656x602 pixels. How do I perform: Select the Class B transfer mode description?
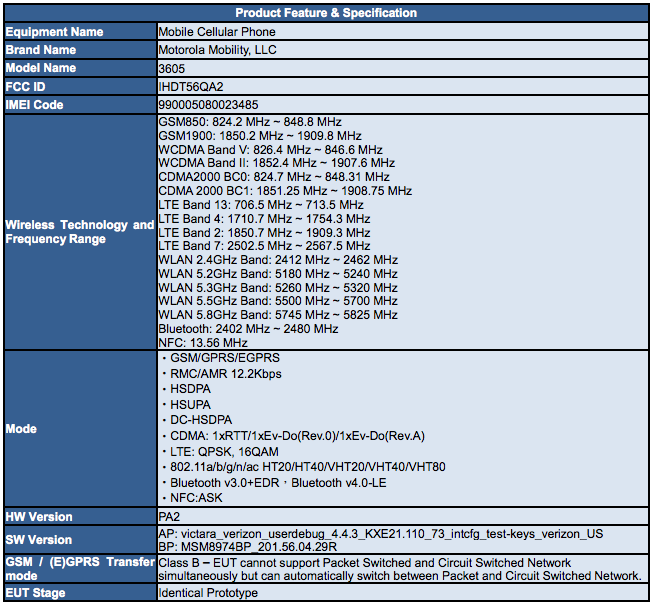pyautogui.click(x=399, y=569)
